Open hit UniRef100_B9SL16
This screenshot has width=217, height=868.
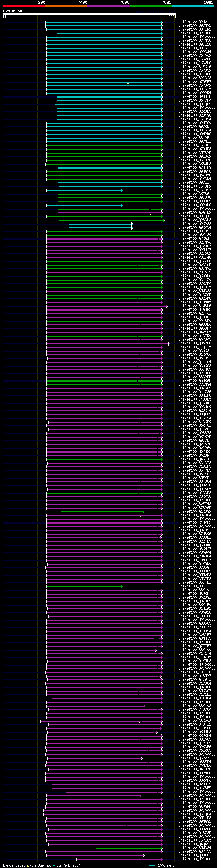tap(195, 45)
